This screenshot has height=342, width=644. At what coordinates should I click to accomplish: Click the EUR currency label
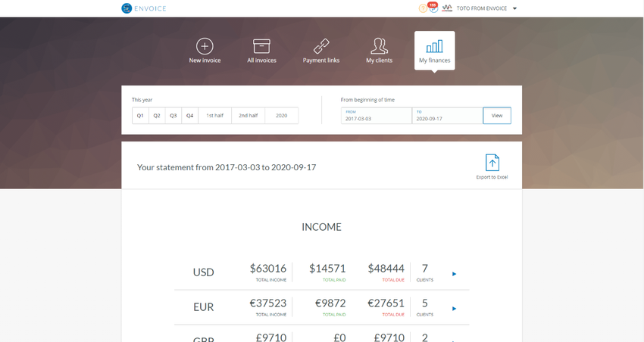tap(203, 307)
